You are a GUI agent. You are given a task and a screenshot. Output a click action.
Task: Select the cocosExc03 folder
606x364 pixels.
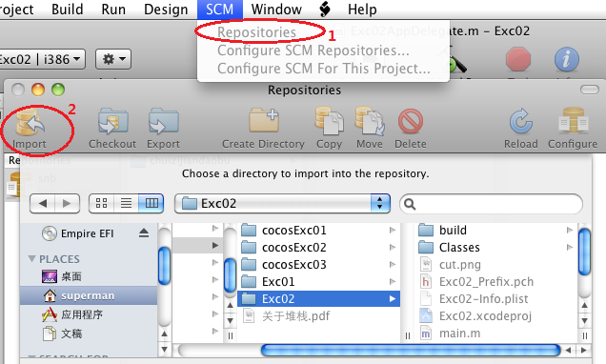point(318,264)
